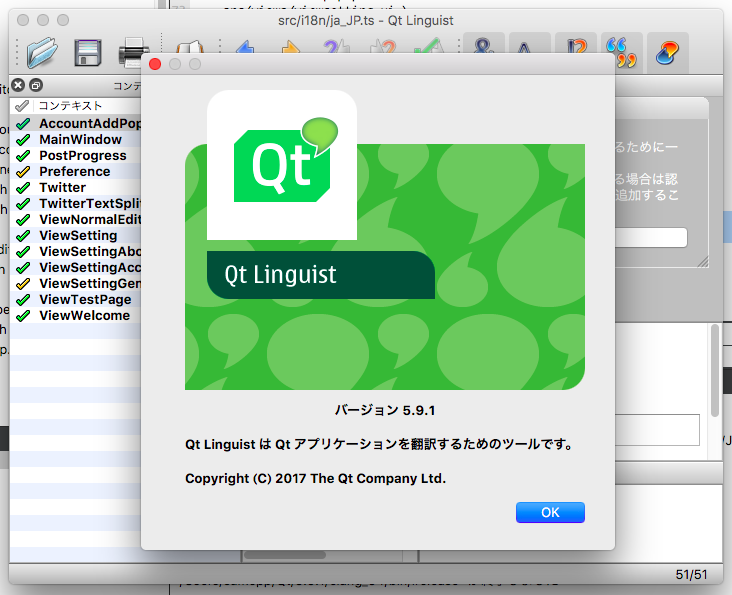The height and width of the screenshot is (595, 732).
Task: Toggle phrase matches quotation marks icon
Action: pos(621,52)
